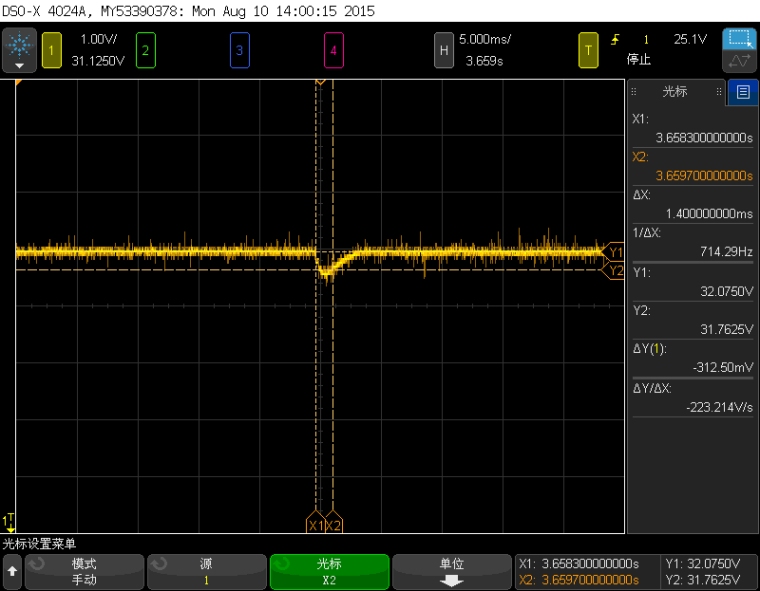Toggle channel 3 blue badge on
This screenshot has height=591, width=760.
239,48
